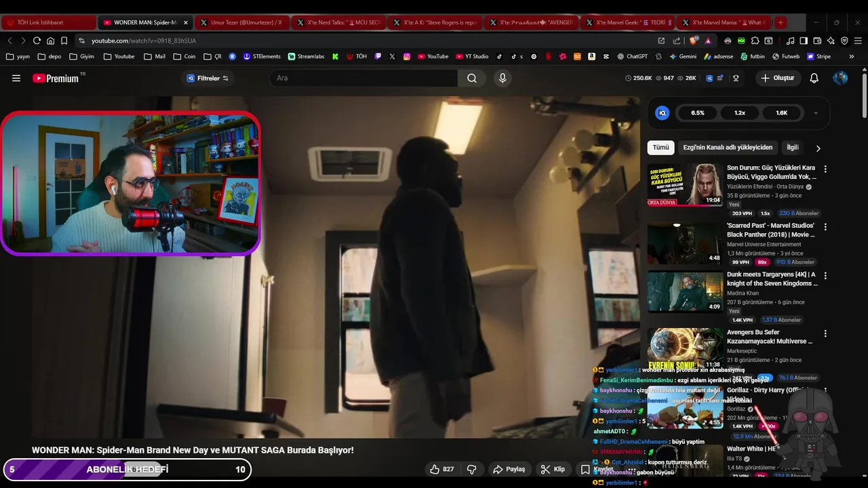Image resolution: width=868 pixels, height=488 pixels.
Task: Select Ezgi'nin Kanalı adlı yükleyiciden chip
Action: click(728, 147)
